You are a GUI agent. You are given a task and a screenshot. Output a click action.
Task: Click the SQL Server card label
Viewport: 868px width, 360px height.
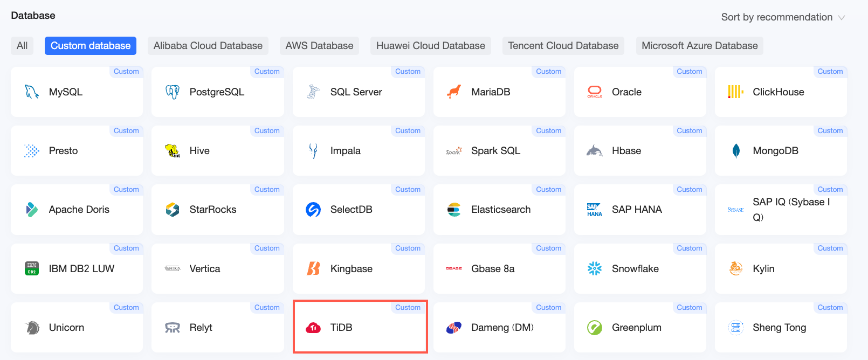pyautogui.click(x=356, y=92)
